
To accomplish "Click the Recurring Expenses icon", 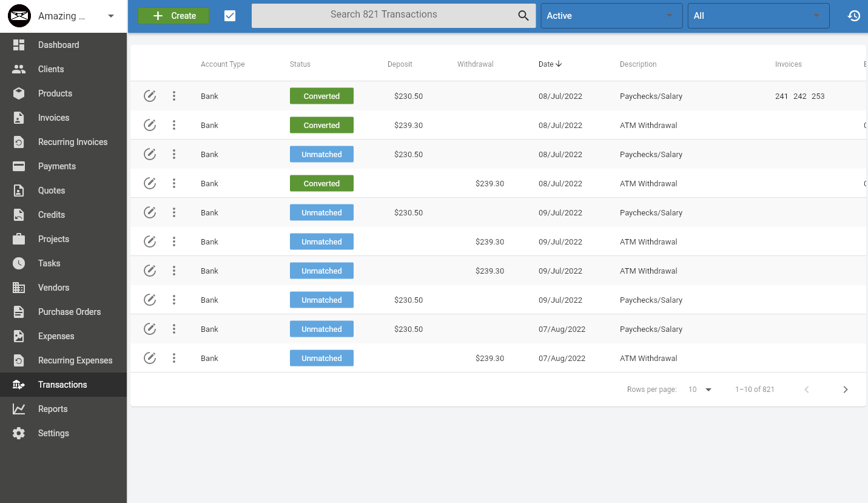I will (x=19, y=360).
